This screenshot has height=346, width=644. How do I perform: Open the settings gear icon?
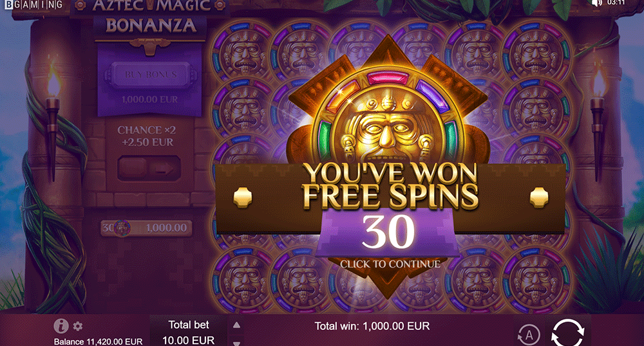(x=78, y=326)
